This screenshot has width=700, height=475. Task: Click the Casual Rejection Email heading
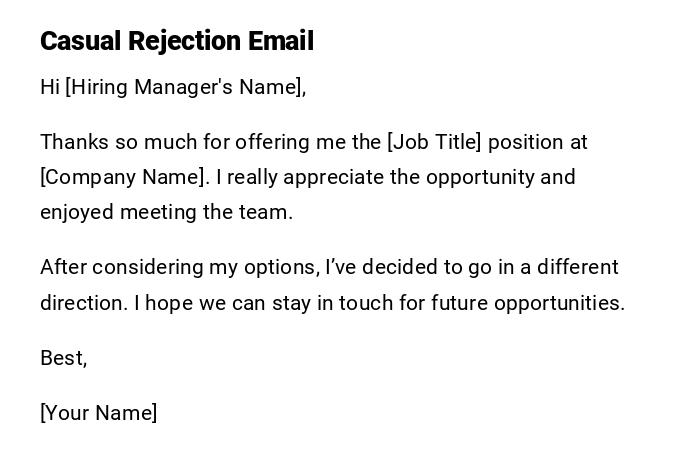pyautogui.click(x=177, y=41)
